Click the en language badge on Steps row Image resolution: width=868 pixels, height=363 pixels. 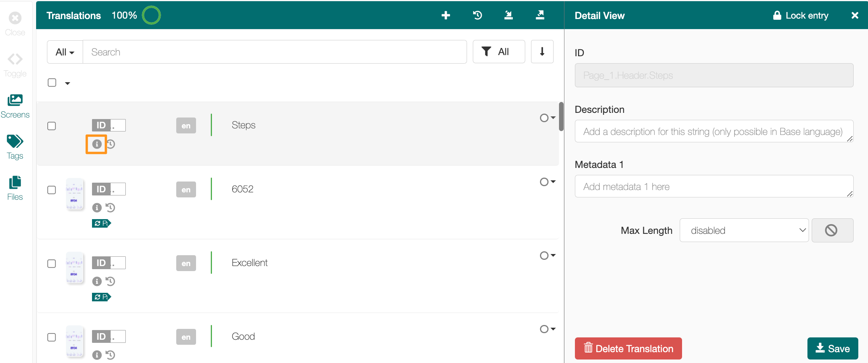(186, 126)
